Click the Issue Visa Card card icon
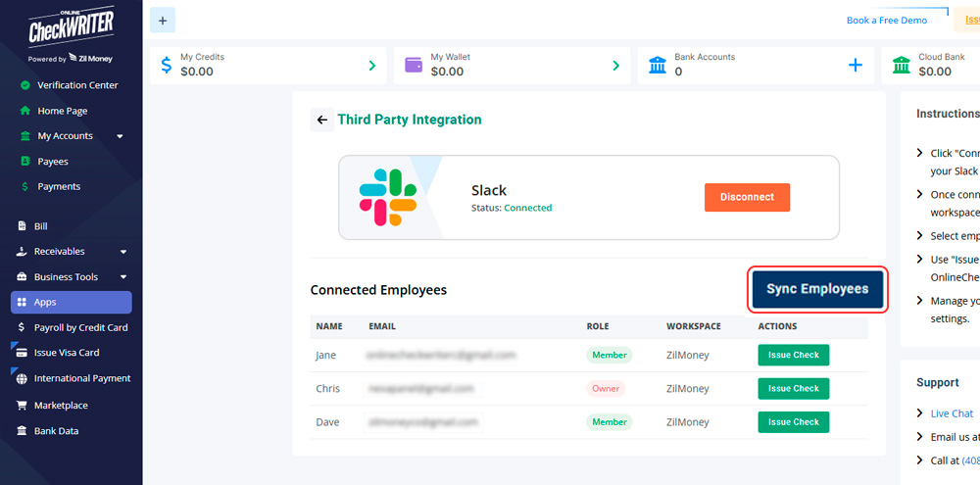Viewport: 980px width, 485px height. [x=22, y=353]
